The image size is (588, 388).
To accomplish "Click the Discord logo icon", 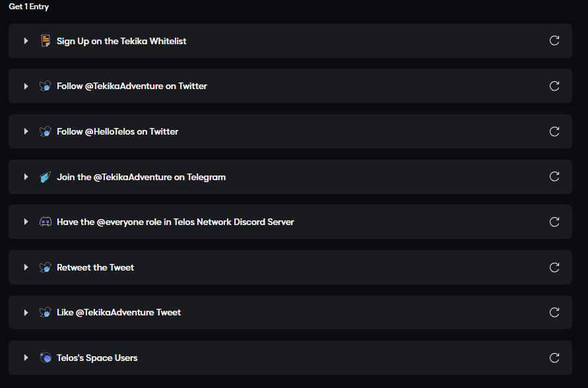I will pyautogui.click(x=46, y=222).
